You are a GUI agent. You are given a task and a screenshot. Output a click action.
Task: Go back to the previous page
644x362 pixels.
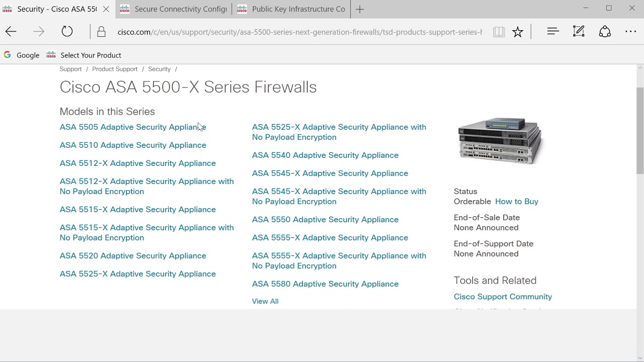pyautogui.click(x=11, y=32)
